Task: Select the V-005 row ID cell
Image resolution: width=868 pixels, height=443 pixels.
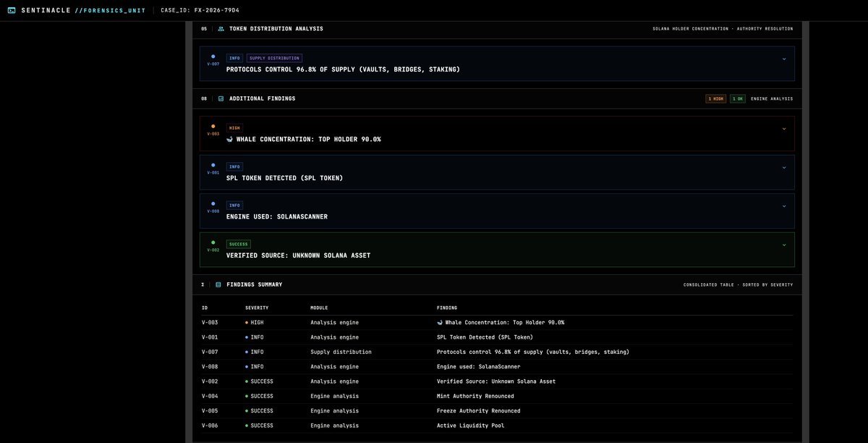Action: (210, 411)
